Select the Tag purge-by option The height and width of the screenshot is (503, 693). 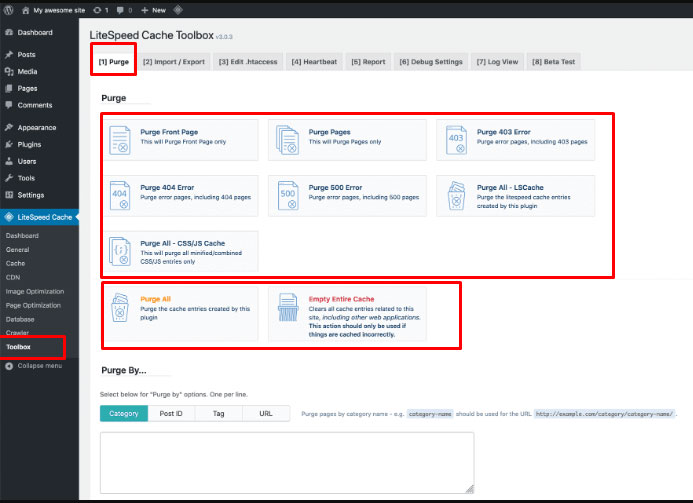218,414
